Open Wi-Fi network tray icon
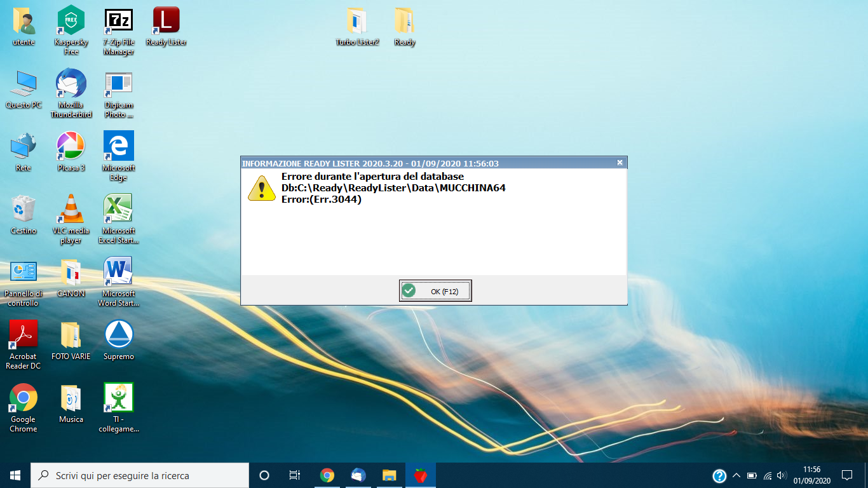The image size is (868, 488). [768, 475]
